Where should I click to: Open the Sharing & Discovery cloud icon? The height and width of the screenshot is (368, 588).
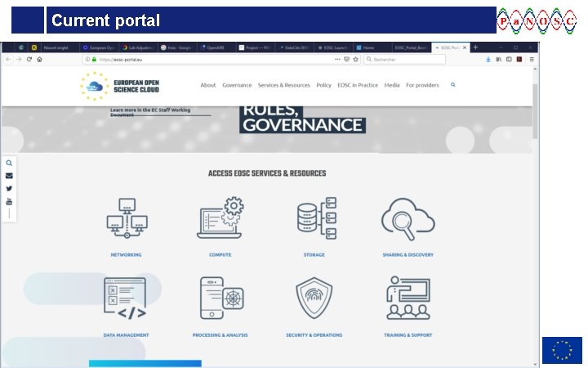coord(408,219)
